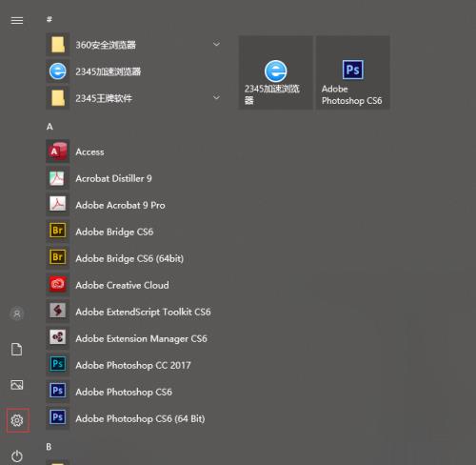This screenshot has width=476, height=465.
Task: Open the 2345加速浏览器 pinned tile
Action: click(275, 72)
